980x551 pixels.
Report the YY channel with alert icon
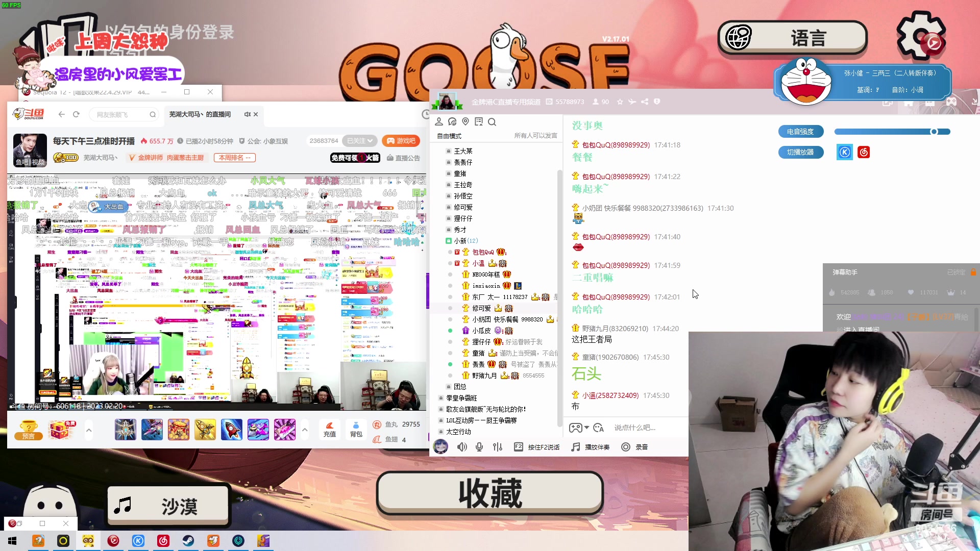pyautogui.click(x=657, y=102)
